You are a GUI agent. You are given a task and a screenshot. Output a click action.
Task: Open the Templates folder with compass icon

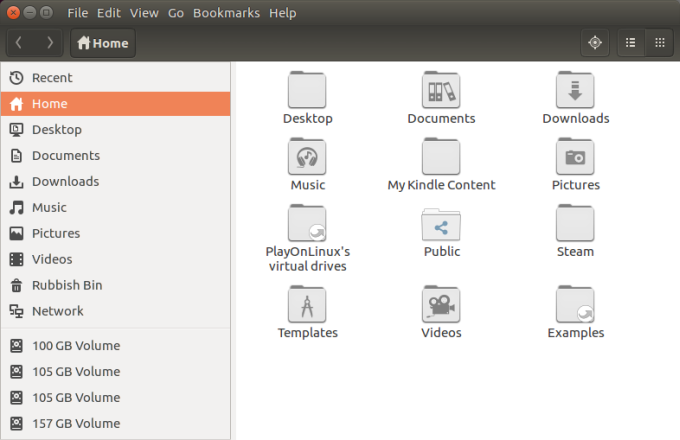[307, 304]
